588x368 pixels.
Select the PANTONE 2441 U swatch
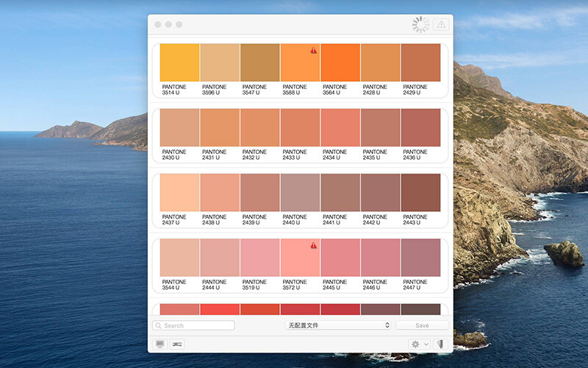pos(340,193)
